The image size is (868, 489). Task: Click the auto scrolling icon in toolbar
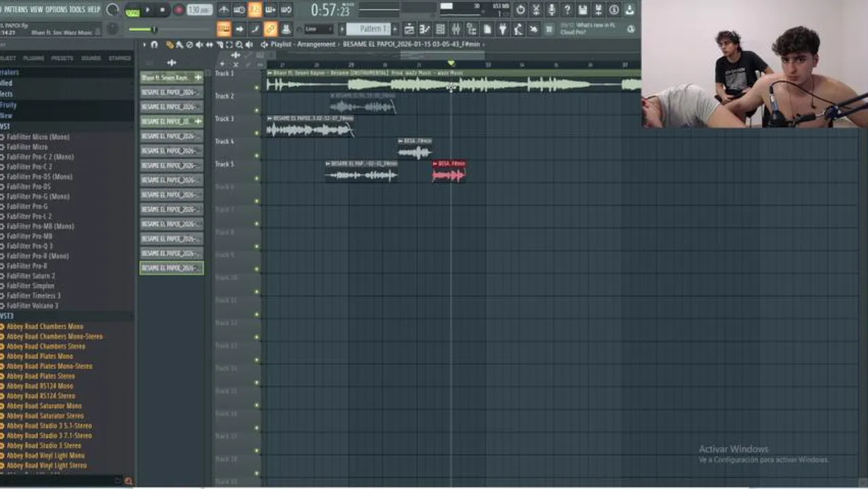coord(286,29)
